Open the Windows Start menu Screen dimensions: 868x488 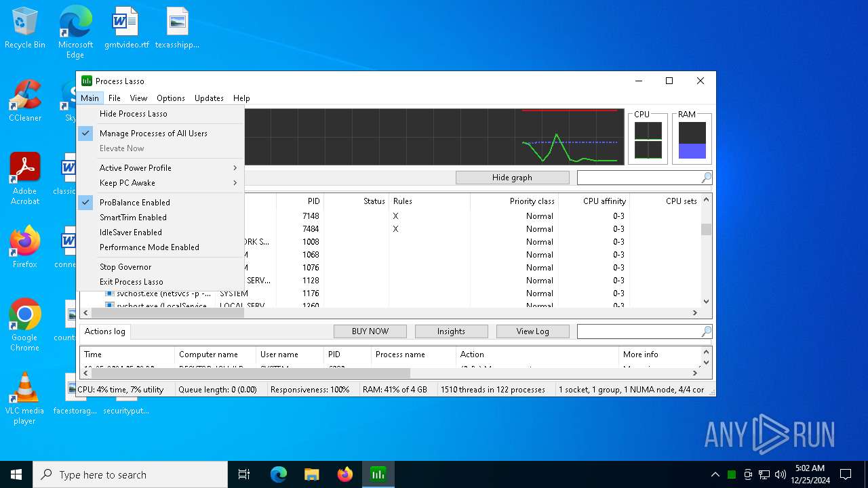[16, 474]
